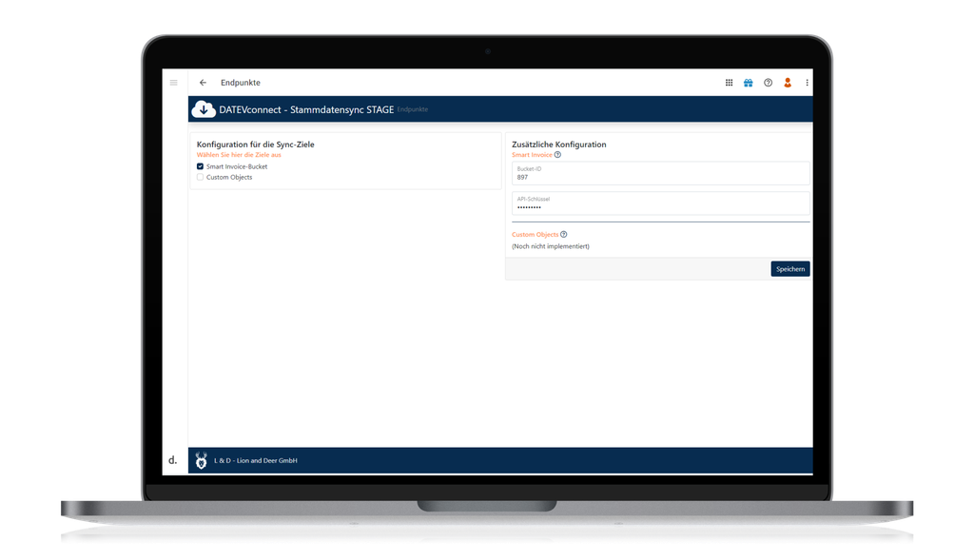Click the Custom Objects orange label
The height and width of the screenshot is (560, 974).
(x=535, y=234)
